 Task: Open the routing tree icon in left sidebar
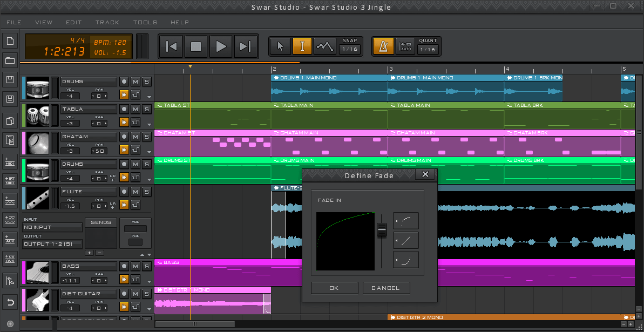[10, 281]
